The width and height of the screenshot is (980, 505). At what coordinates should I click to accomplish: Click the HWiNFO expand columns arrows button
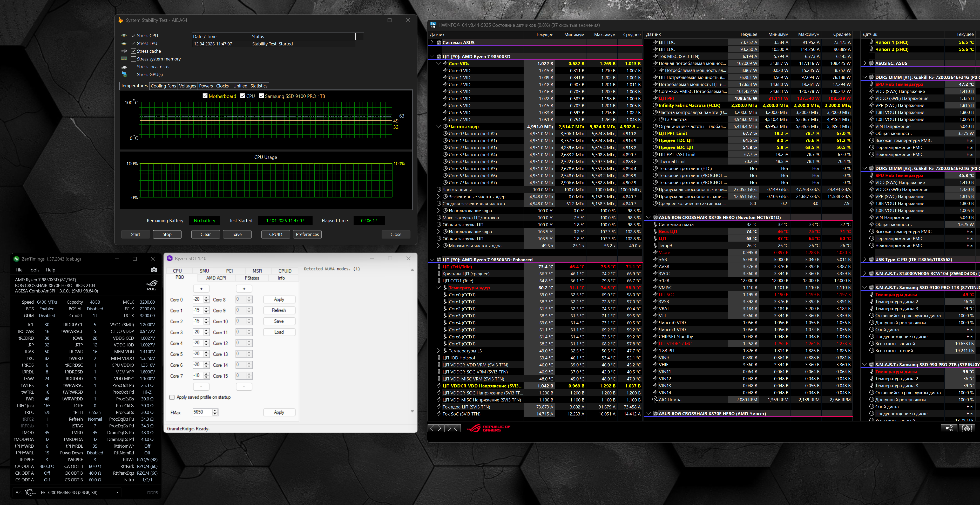point(436,428)
